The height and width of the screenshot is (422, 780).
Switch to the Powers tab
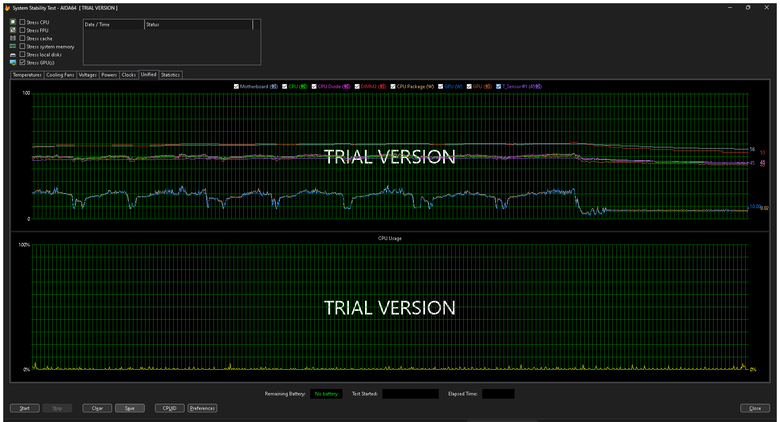point(109,75)
